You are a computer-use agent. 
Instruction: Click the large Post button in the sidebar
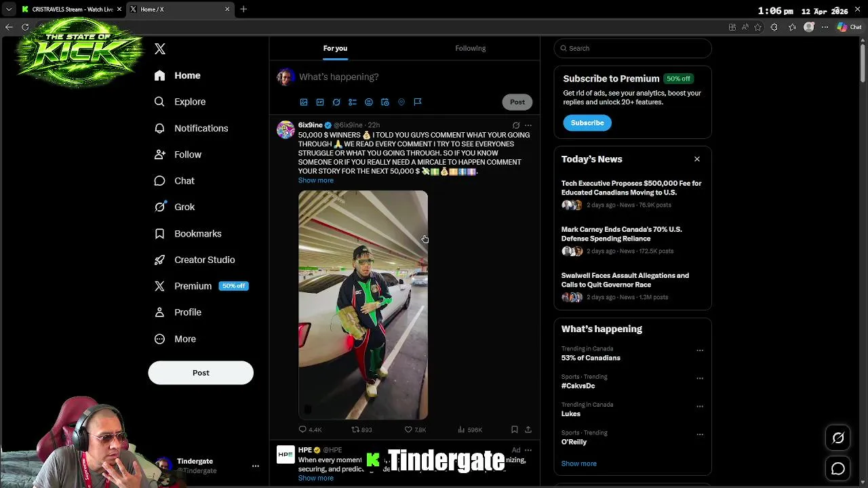click(x=201, y=373)
